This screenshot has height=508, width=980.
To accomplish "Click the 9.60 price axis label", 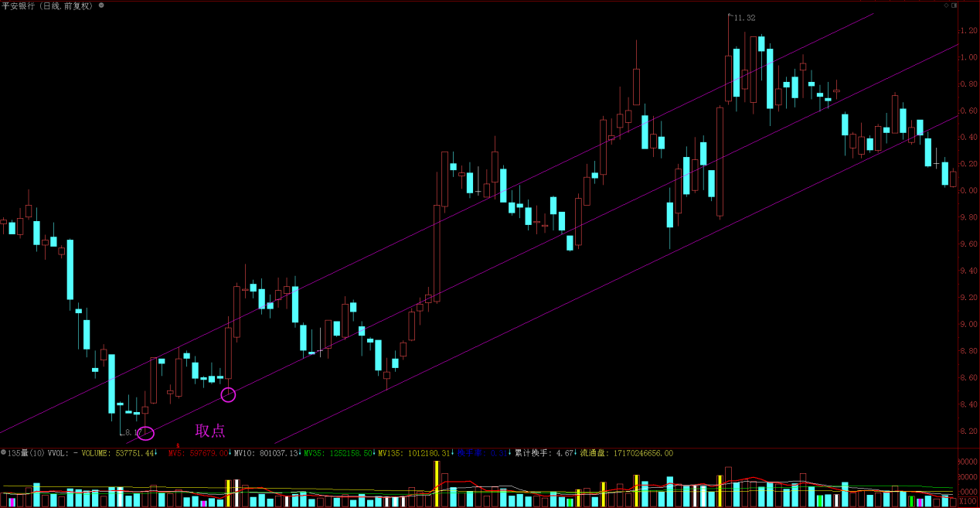I will pyautogui.click(x=968, y=244).
